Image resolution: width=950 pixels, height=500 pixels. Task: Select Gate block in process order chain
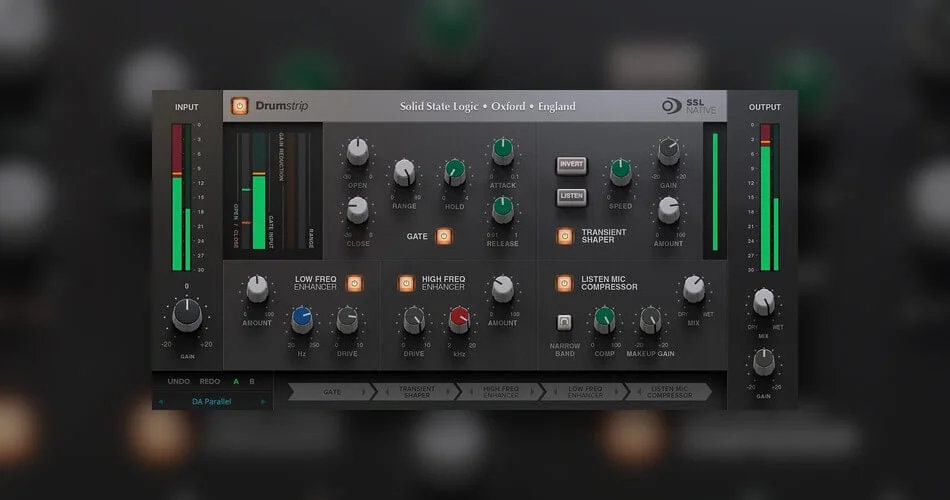(x=331, y=392)
